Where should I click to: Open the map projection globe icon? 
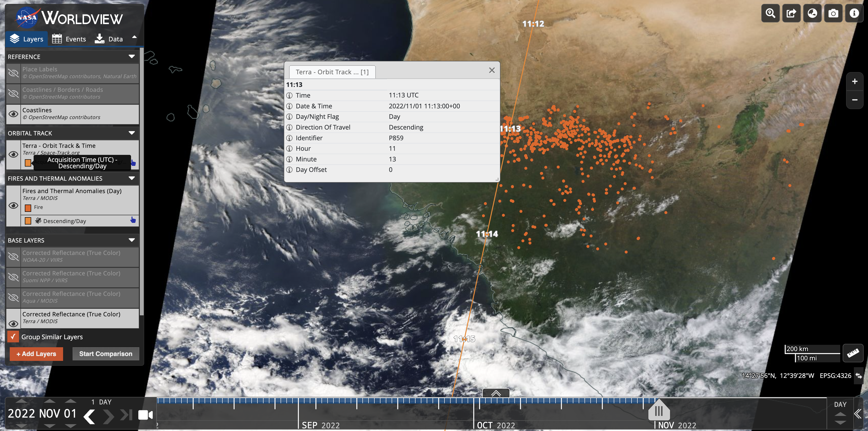812,13
